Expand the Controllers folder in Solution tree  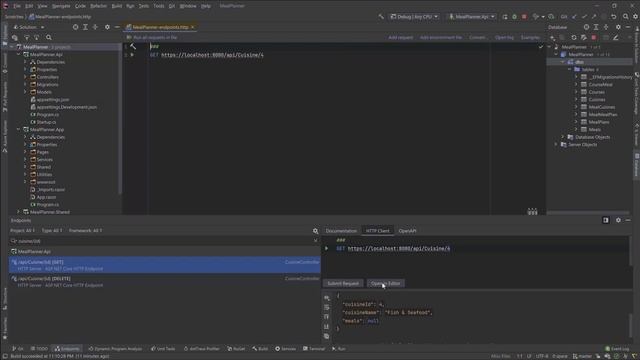(x=25, y=77)
